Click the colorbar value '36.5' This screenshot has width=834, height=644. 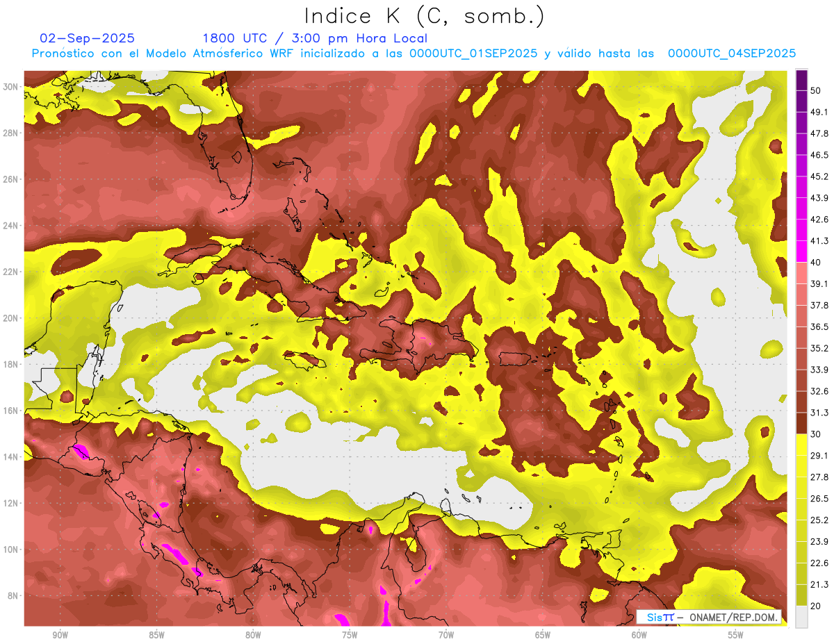point(819,327)
